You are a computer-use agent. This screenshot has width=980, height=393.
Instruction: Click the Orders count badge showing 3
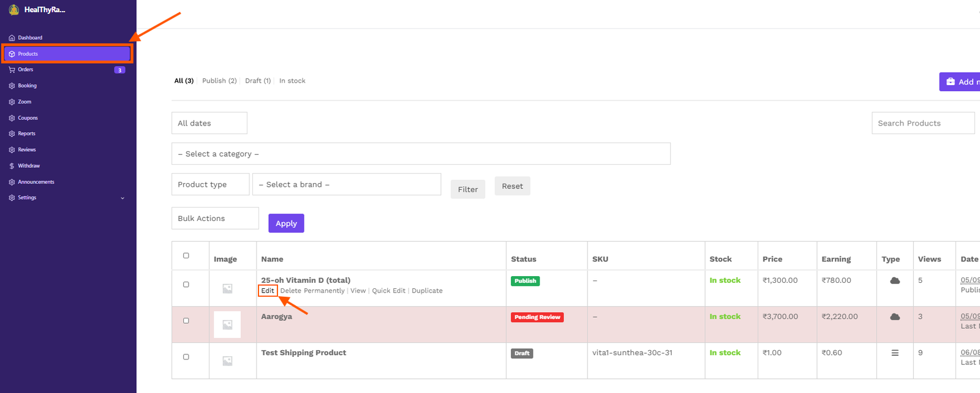[120, 70]
